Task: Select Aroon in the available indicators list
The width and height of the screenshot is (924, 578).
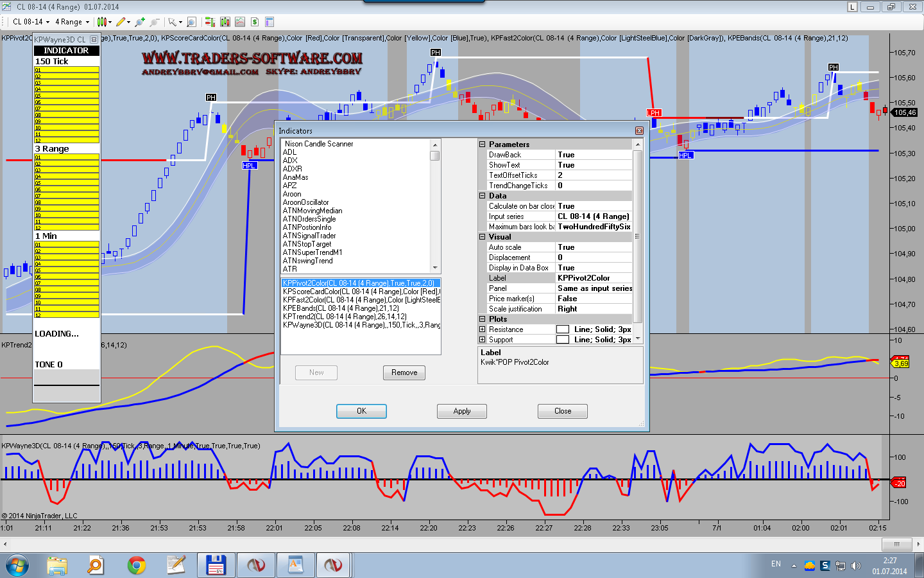Action: tap(292, 194)
